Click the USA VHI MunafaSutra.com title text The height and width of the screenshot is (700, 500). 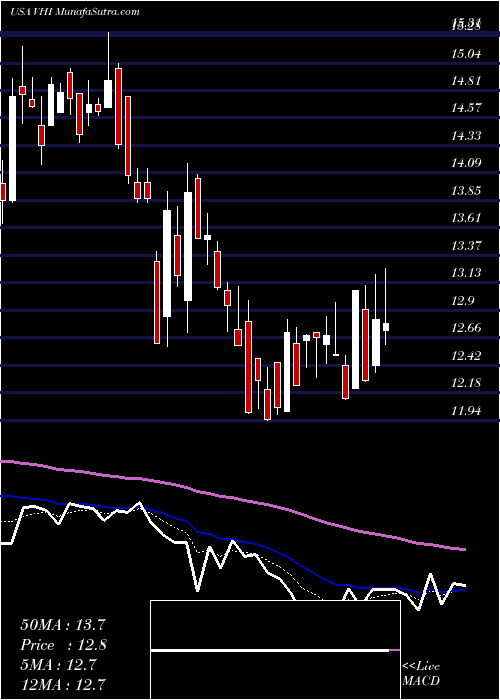point(75,12)
